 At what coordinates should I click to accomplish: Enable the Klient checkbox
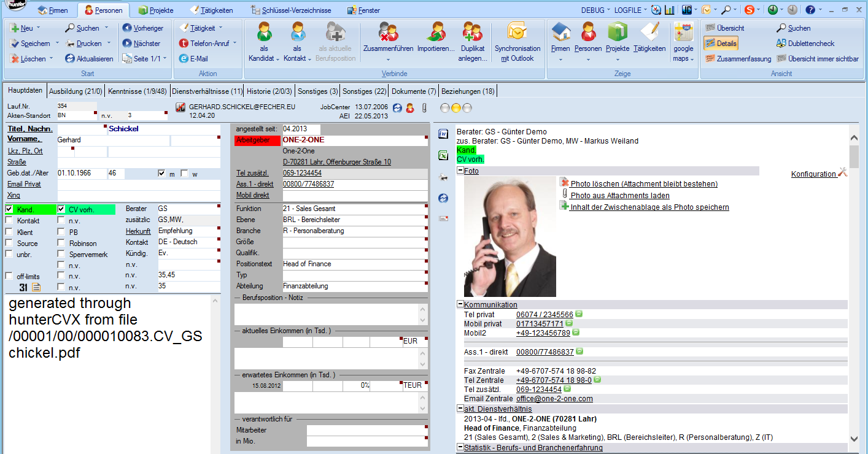(x=9, y=232)
